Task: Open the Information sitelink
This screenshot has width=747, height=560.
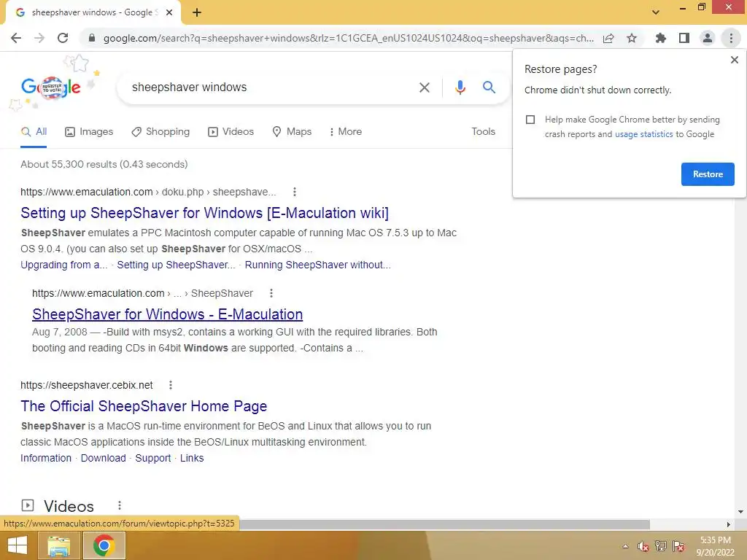Action: pos(46,458)
